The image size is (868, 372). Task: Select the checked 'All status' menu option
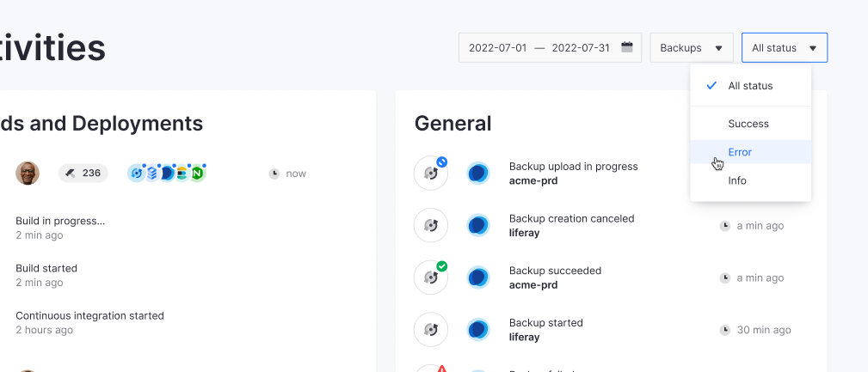click(749, 86)
